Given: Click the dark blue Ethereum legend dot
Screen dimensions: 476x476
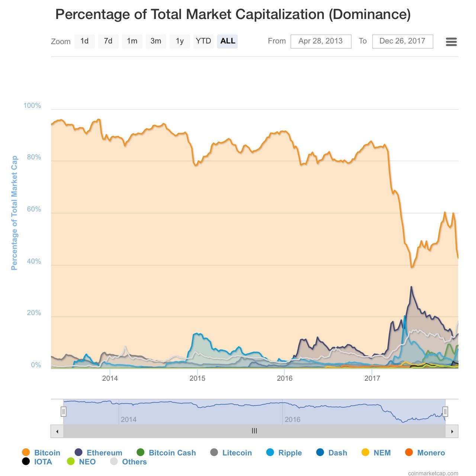Looking at the screenshot, I should [x=78, y=452].
